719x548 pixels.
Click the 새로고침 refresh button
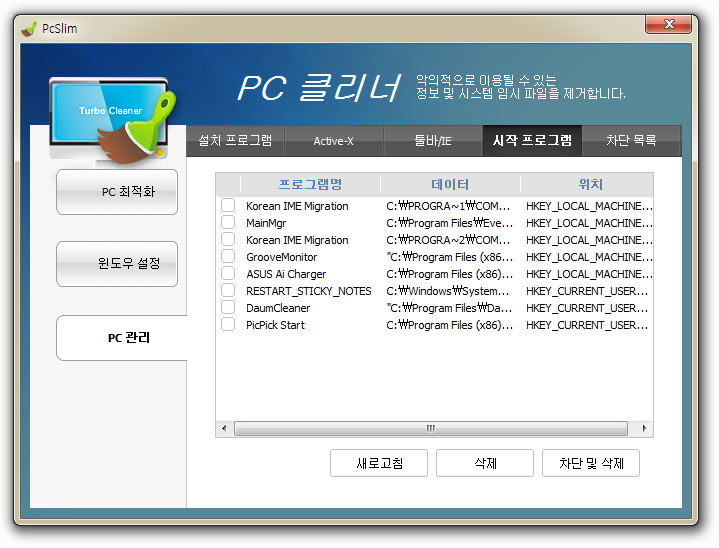[379, 463]
